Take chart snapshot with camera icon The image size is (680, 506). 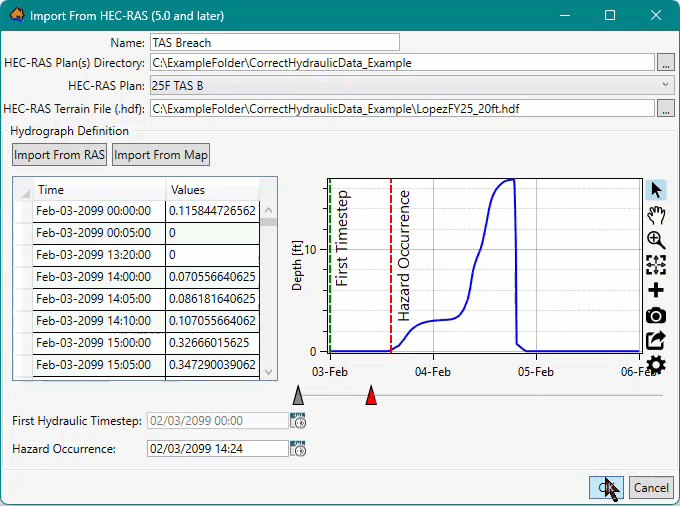(656, 315)
